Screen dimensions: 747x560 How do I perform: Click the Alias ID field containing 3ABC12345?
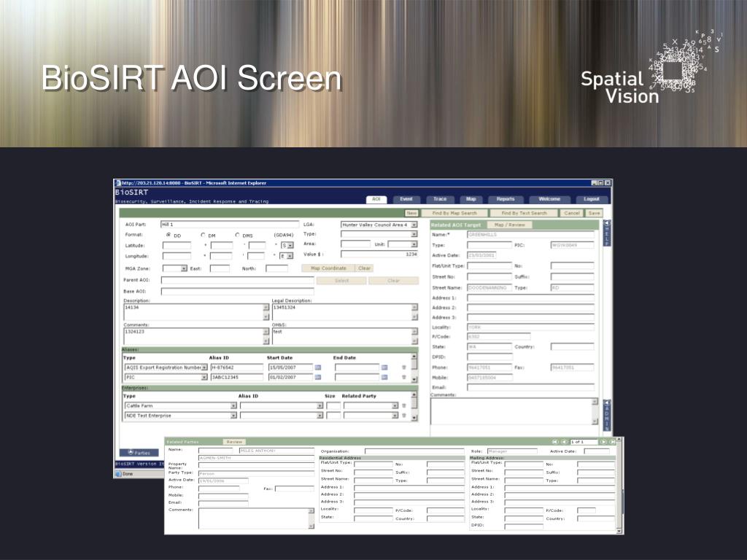tap(237, 377)
